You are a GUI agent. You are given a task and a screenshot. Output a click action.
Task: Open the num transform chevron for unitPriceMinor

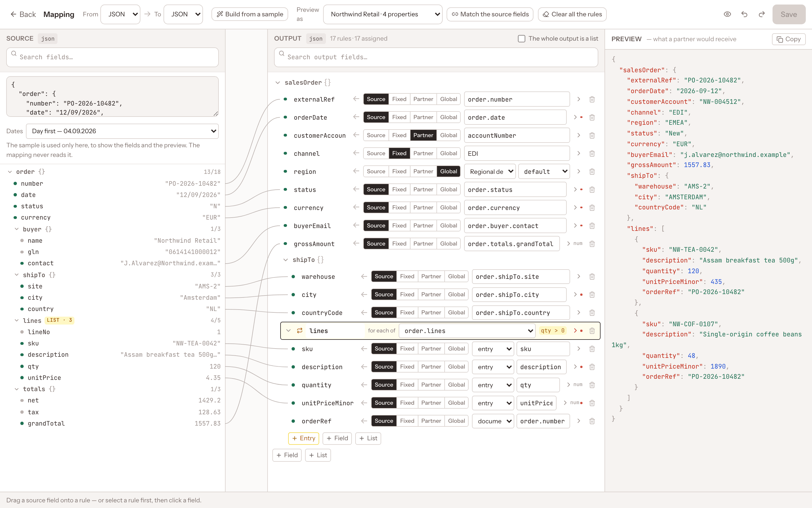tap(565, 403)
